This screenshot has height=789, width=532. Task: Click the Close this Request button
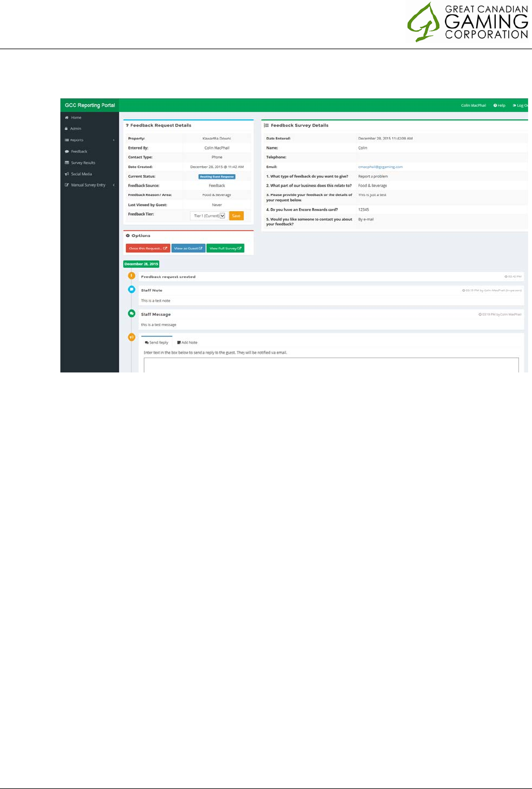point(148,248)
